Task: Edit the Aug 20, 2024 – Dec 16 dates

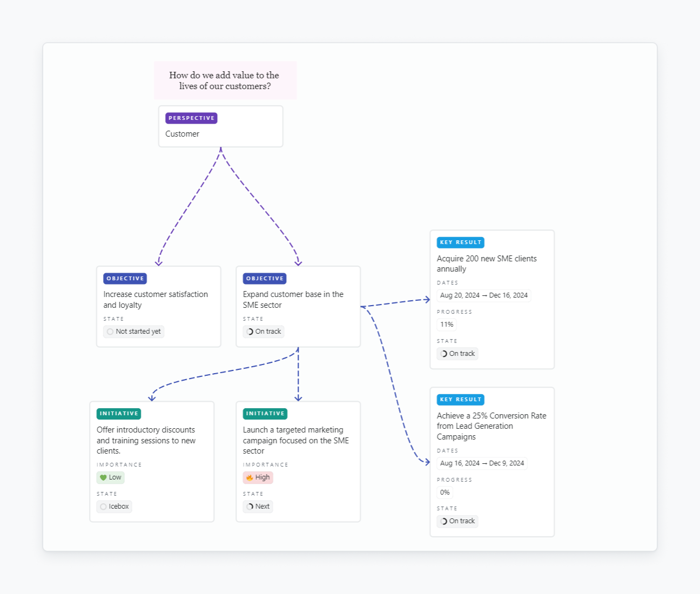Action: point(483,295)
